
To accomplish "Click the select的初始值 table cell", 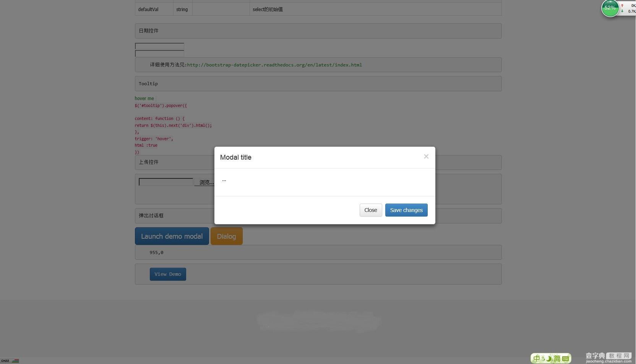I will [375, 9].
